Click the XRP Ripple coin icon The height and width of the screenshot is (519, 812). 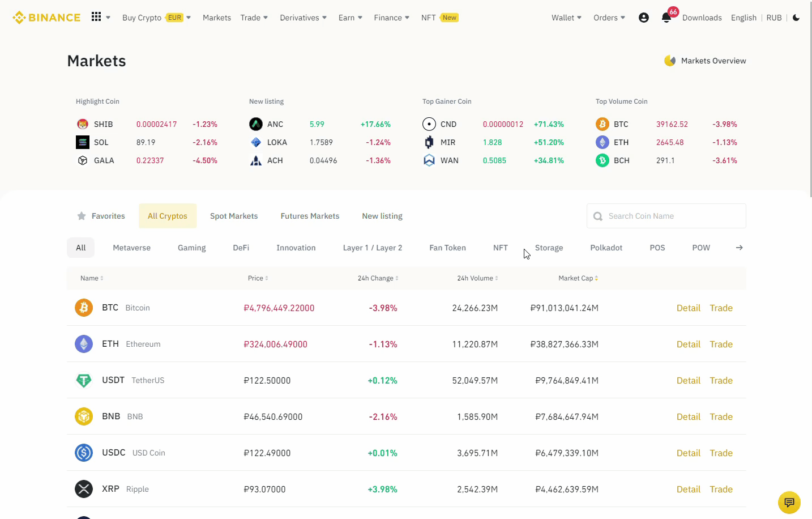(x=83, y=489)
